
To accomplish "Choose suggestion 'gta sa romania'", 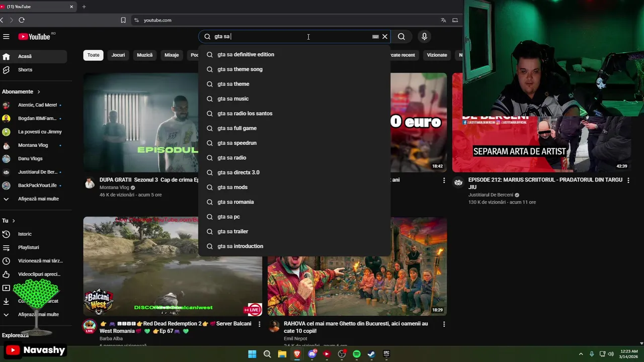I will tap(294, 202).
